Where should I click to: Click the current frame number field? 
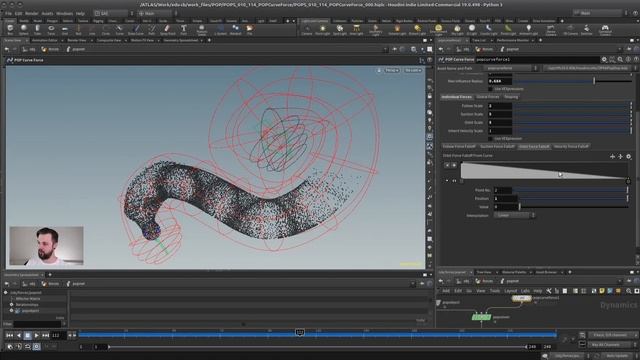57,335
